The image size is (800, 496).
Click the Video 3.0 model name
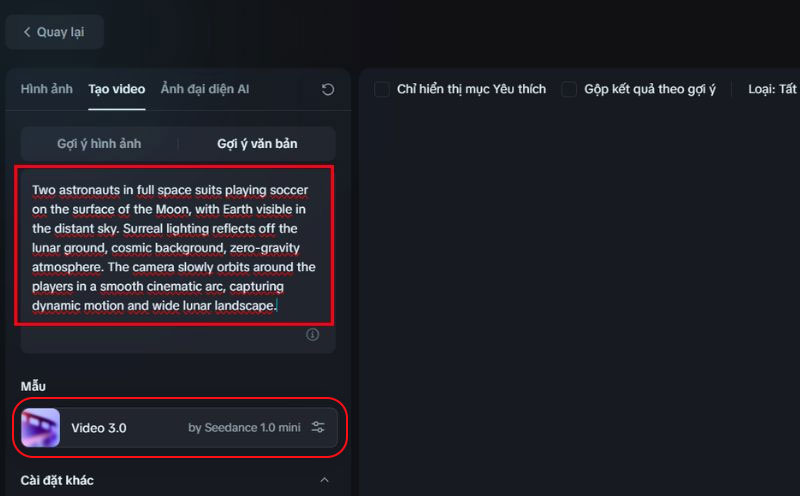(99, 428)
